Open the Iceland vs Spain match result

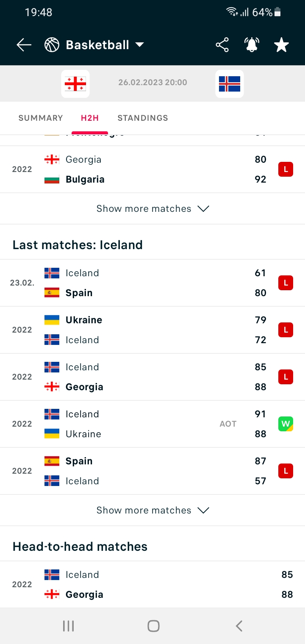pyautogui.click(x=152, y=283)
